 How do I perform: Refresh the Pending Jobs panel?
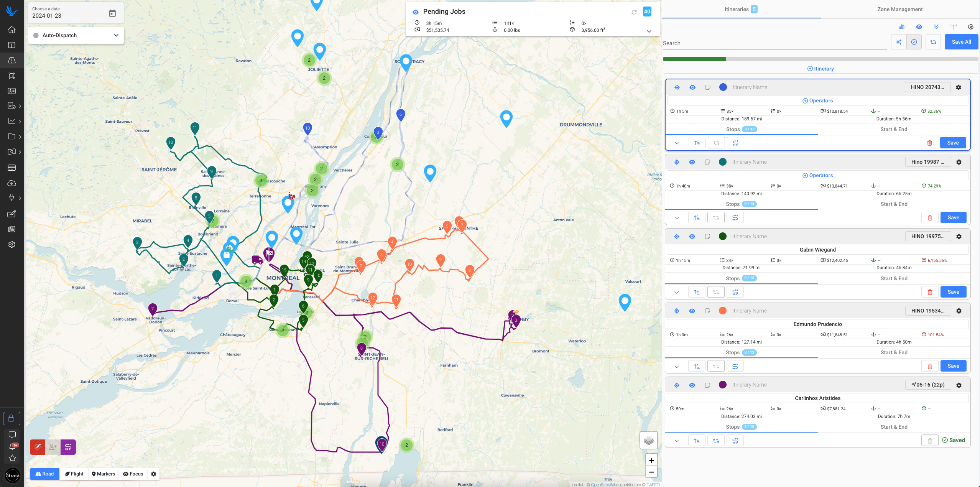click(x=634, y=12)
